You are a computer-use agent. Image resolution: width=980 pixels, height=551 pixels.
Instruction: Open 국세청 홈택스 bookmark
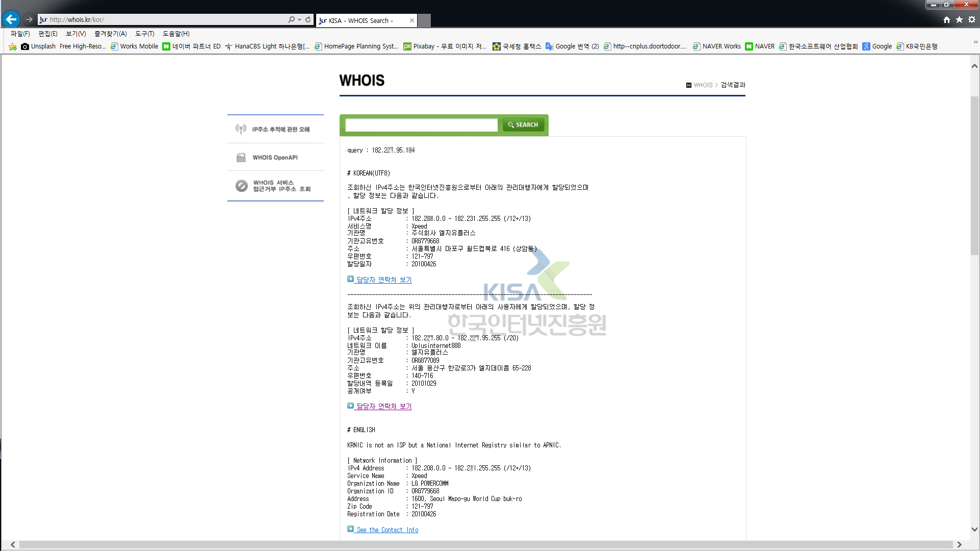point(517,46)
